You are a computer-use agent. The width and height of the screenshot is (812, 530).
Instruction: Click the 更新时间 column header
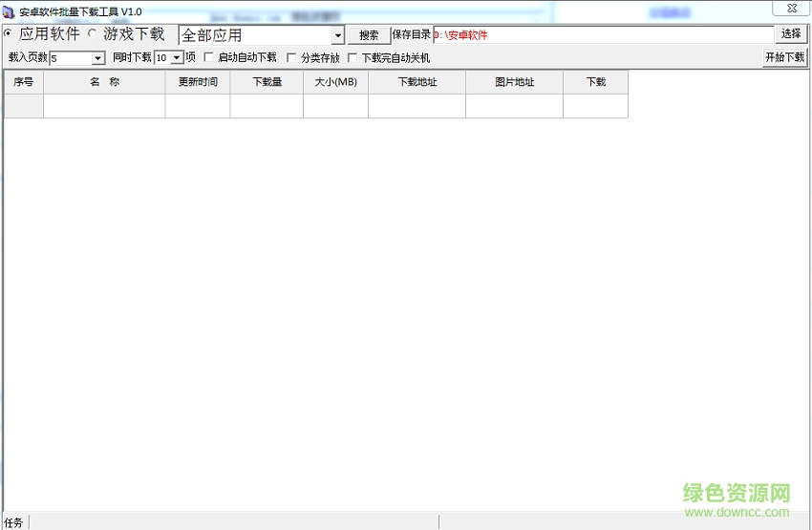point(198,82)
